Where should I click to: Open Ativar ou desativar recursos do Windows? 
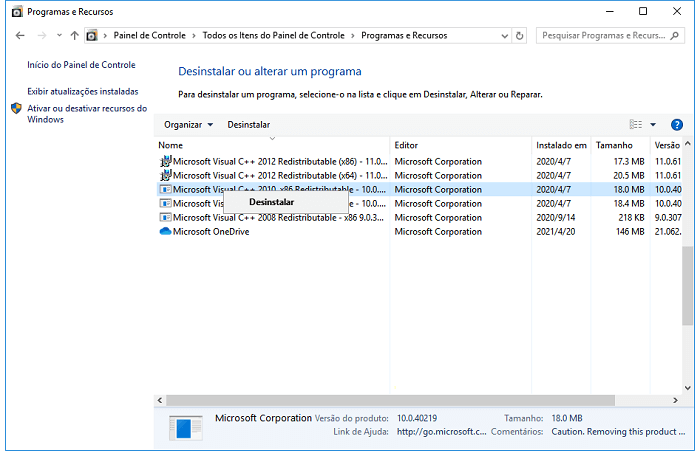pyautogui.click(x=87, y=114)
